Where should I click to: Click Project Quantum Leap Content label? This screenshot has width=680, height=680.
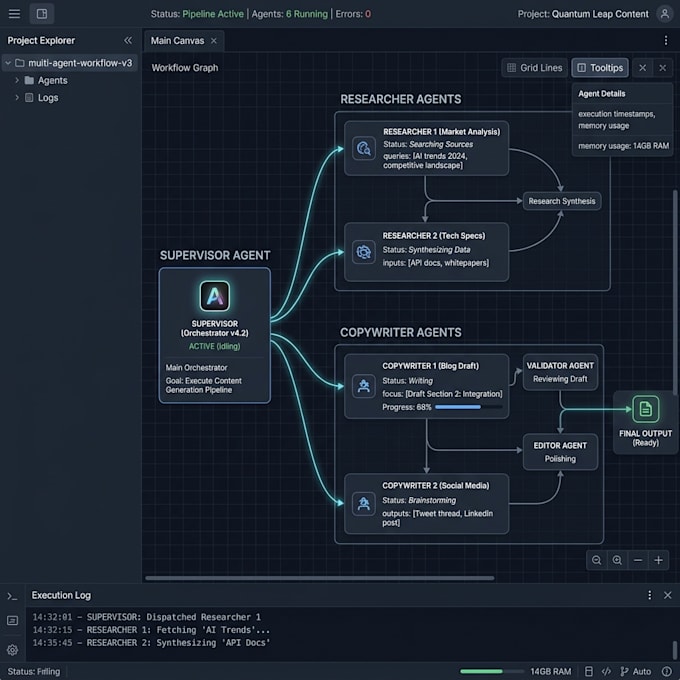tap(583, 14)
